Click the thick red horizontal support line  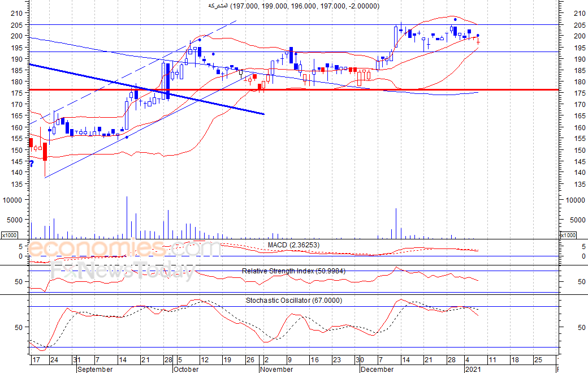pyautogui.click(x=293, y=89)
